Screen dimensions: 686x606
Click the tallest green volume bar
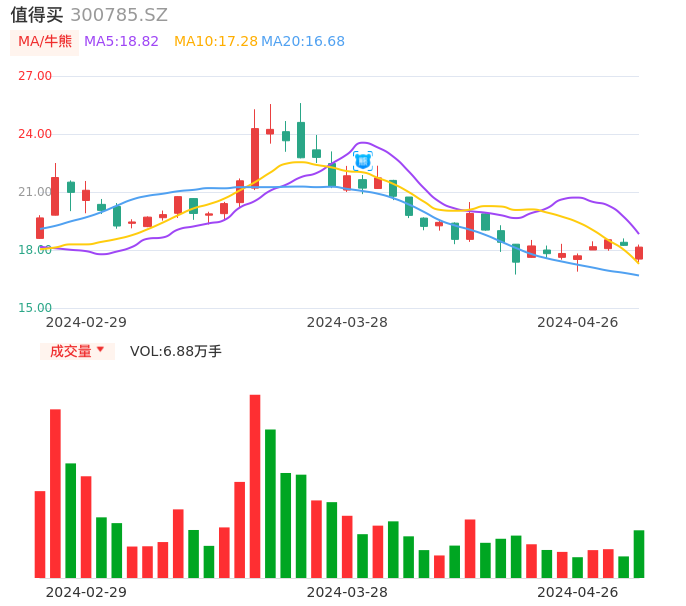point(270,503)
